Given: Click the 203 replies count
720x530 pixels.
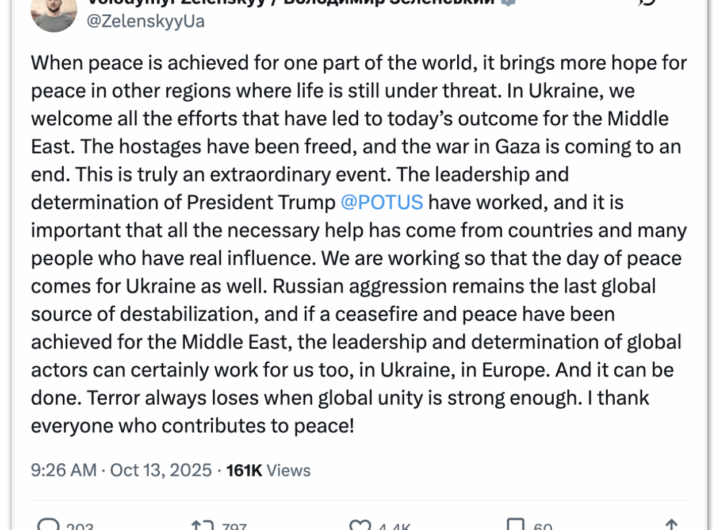Looking at the screenshot, I should (x=80, y=526).
